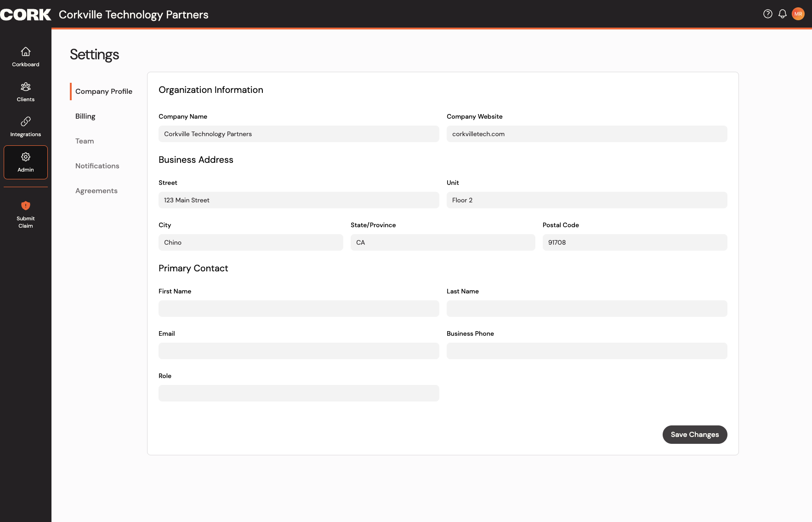Click the Street address field
The width and height of the screenshot is (812, 522).
[299, 200]
